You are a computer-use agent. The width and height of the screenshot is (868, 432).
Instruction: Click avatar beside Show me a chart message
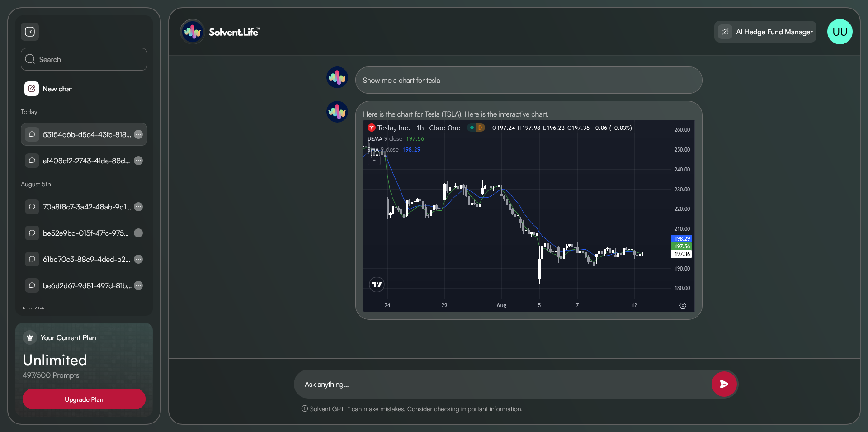tap(337, 77)
